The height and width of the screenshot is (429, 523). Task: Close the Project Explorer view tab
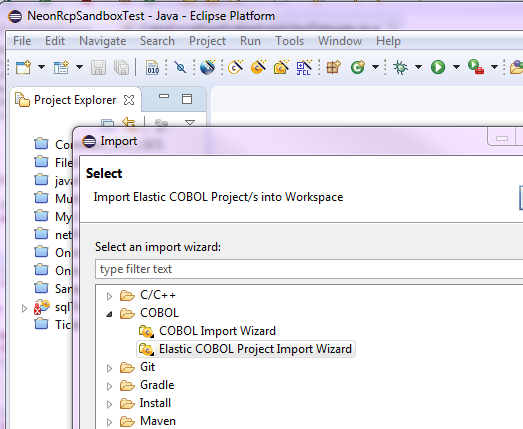click(129, 100)
